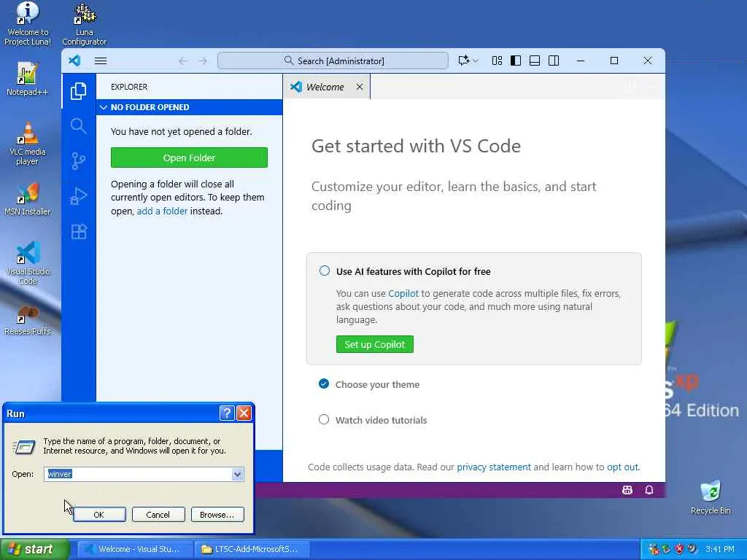Open the Windows start menu
747x560 pixels.
35,549
